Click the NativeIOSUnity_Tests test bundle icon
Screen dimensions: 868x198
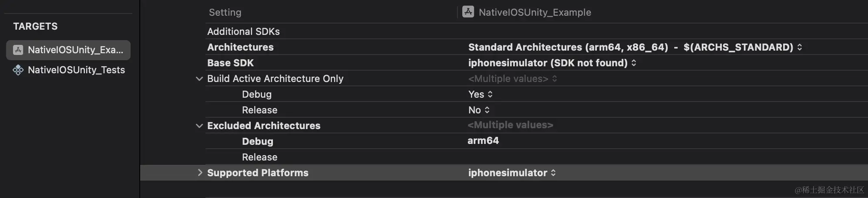[18, 70]
